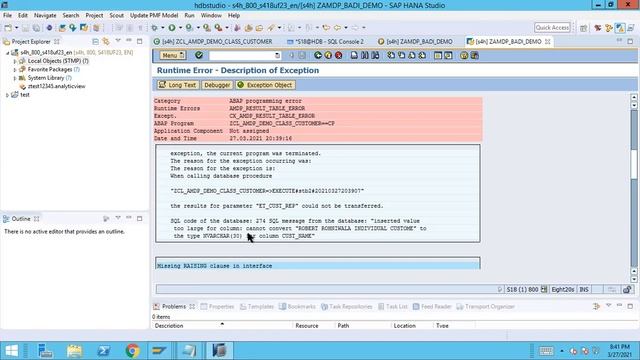Click the Find binoculars icon in SAP toolbar
This screenshot has height=360, width=640.
pyautogui.click(x=364, y=55)
